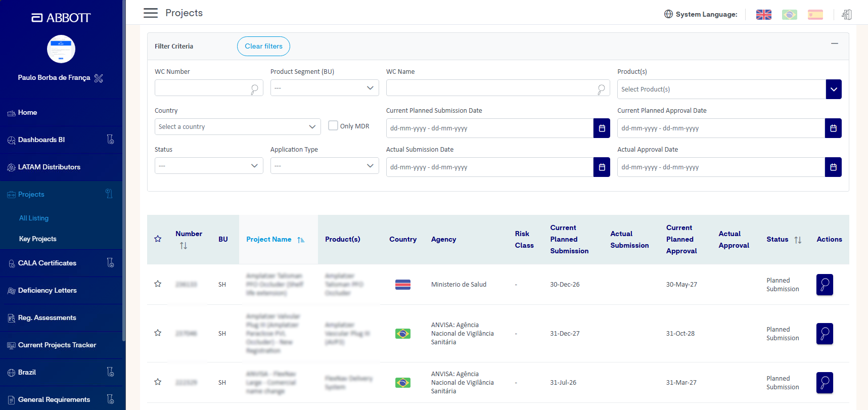This screenshot has width=868, height=410.
Task: Open calendar for Current Planned Submission Date
Action: pos(602,128)
